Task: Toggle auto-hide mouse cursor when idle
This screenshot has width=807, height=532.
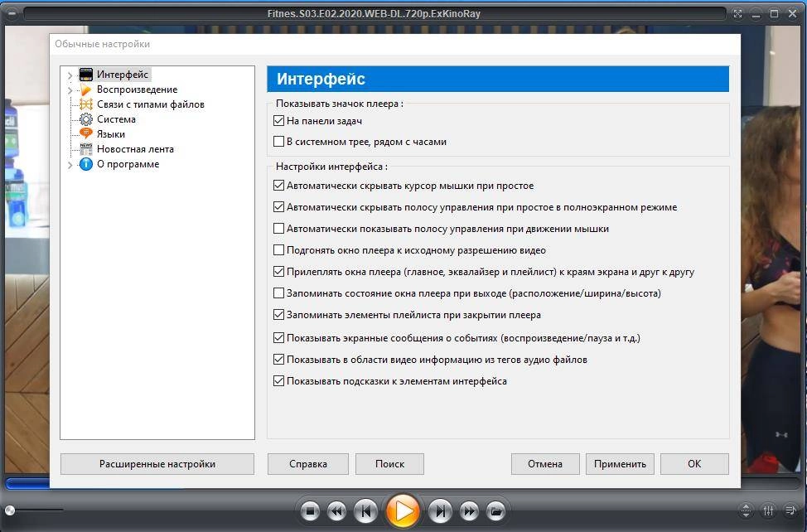Action: coord(278,186)
